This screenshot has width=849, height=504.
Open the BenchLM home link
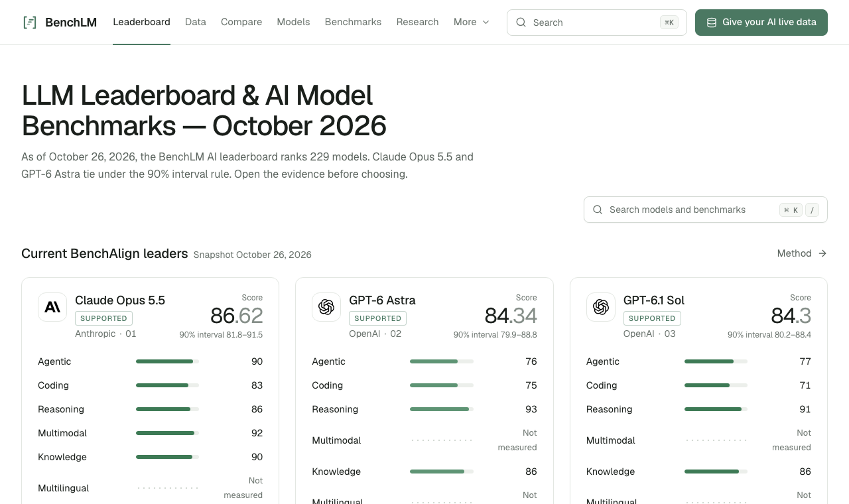point(60,23)
